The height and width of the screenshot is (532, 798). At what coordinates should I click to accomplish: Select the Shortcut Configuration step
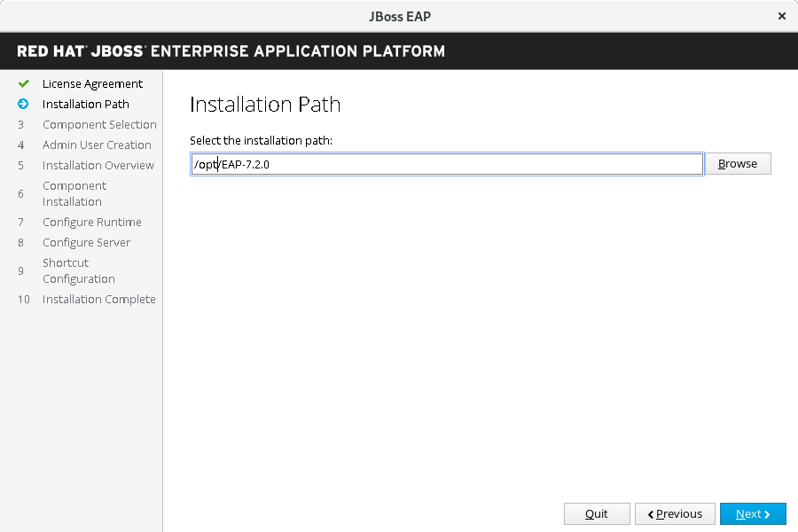[78, 271]
